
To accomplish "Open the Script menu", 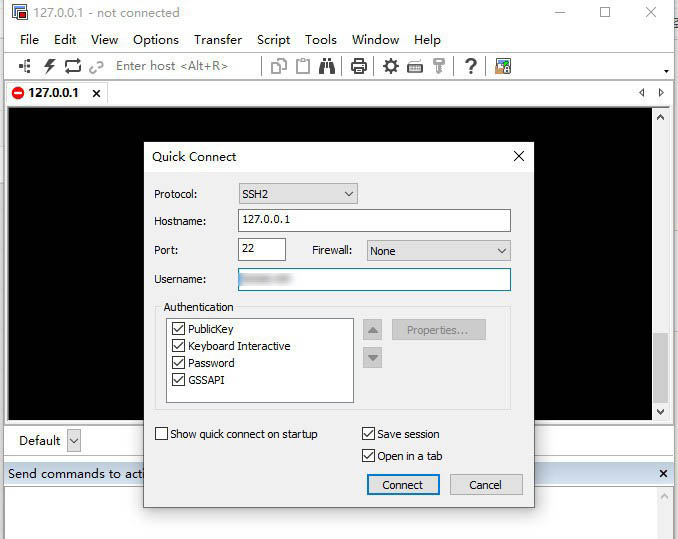I will pyautogui.click(x=273, y=40).
